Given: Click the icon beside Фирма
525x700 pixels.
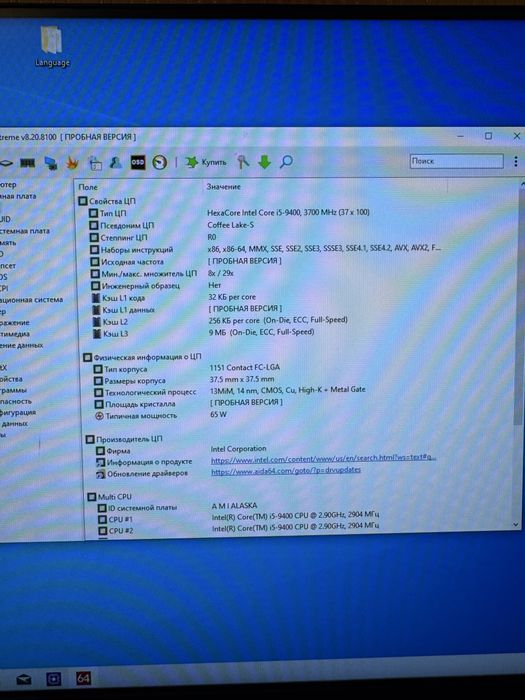Looking at the screenshot, I should [100, 451].
